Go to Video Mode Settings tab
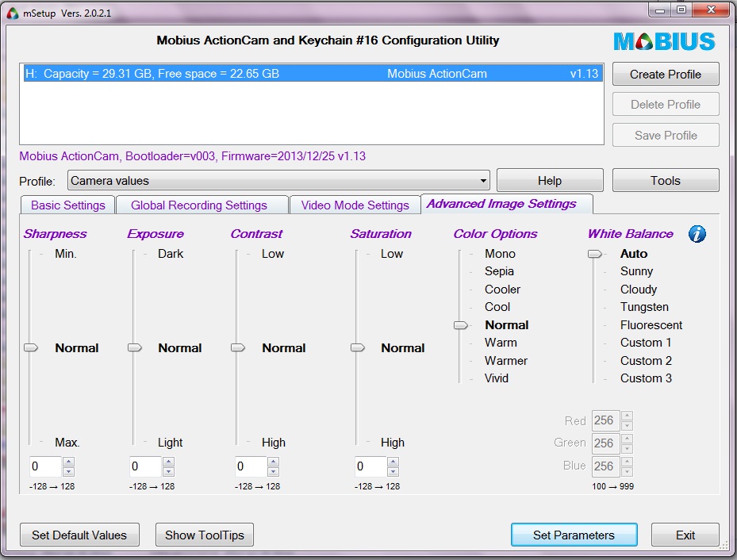737x560 pixels. pyautogui.click(x=355, y=205)
